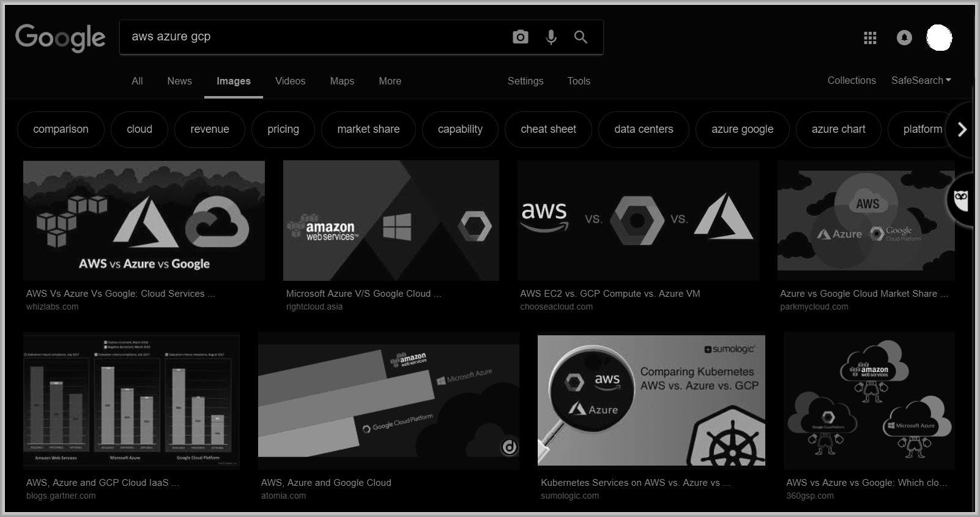Open Google apps grid
The height and width of the screenshot is (517, 980).
pyautogui.click(x=870, y=38)
